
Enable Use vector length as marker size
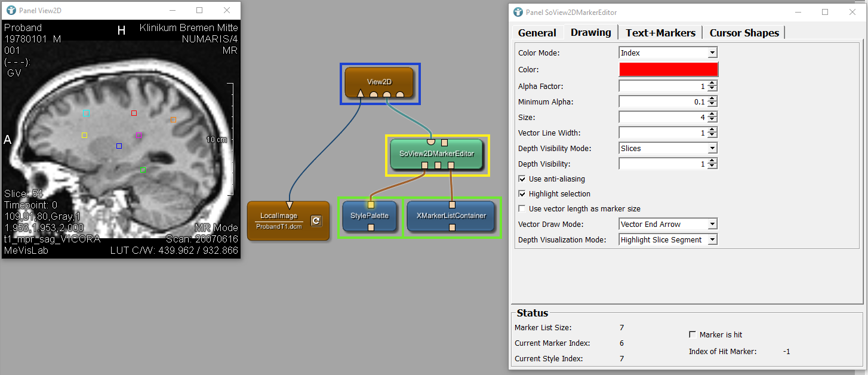(522, 209)
